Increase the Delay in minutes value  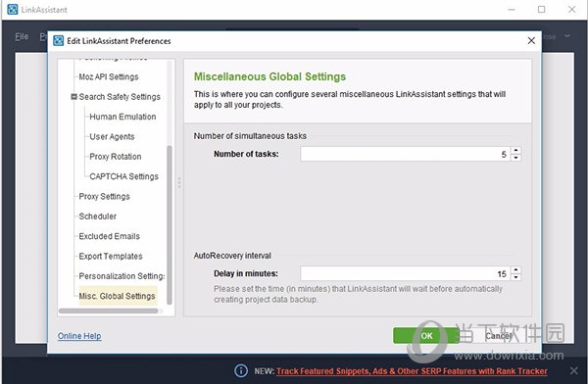coord(516,270)
